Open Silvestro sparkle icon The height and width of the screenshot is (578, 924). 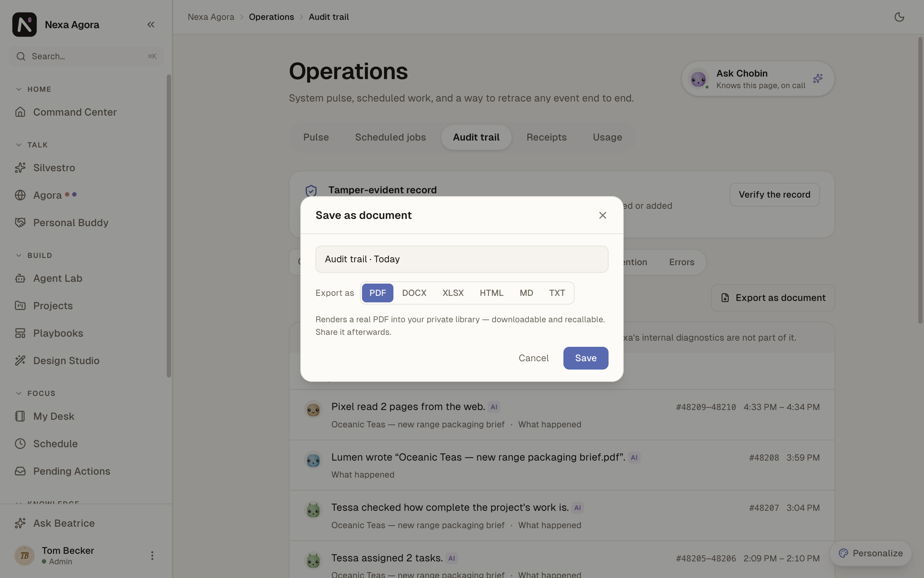20,167
